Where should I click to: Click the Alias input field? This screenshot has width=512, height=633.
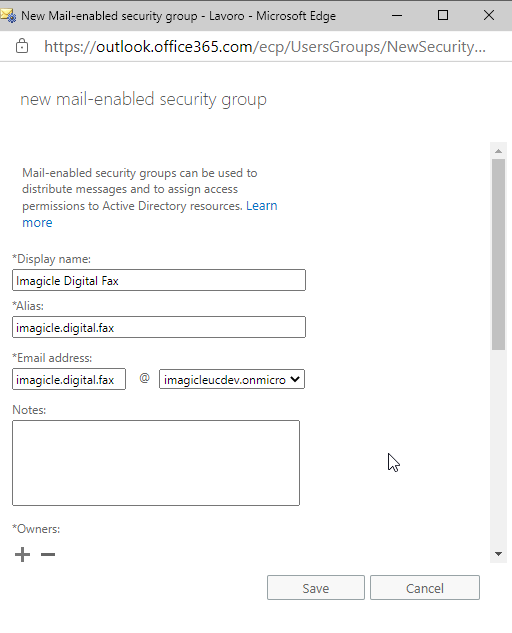(159, 327)
